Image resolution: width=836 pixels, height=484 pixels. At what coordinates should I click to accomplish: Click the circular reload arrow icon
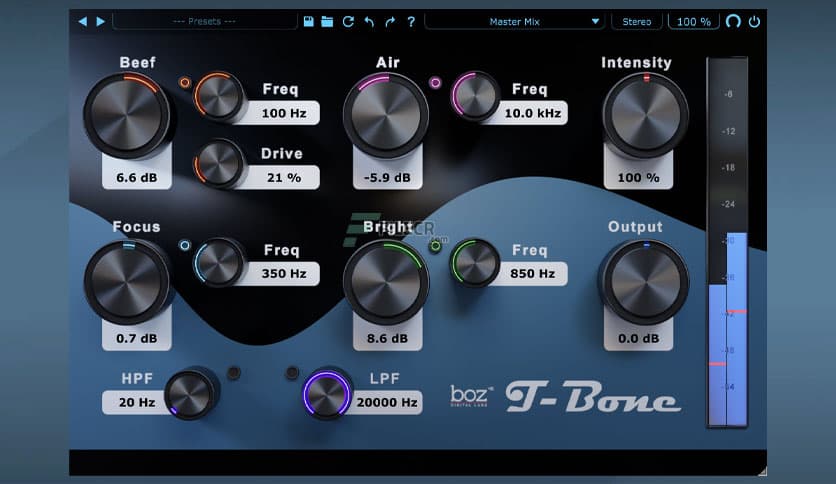(348, 21)
